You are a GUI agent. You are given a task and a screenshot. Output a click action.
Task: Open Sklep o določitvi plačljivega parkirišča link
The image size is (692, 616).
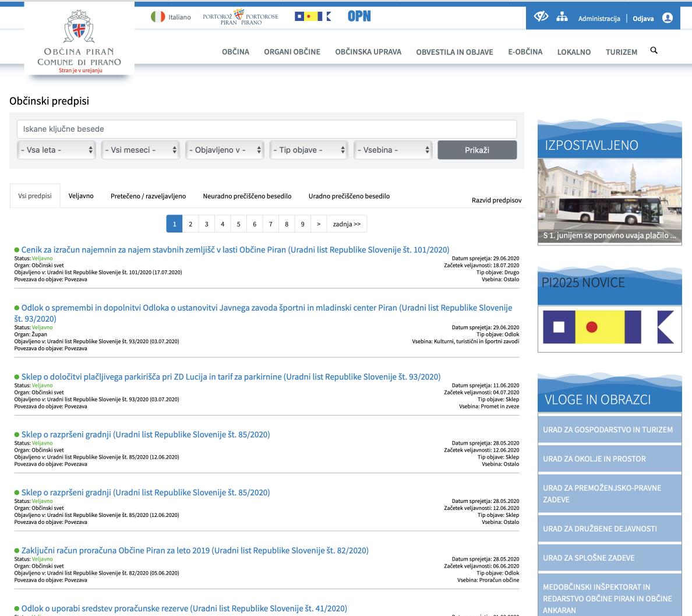(231, 376)
